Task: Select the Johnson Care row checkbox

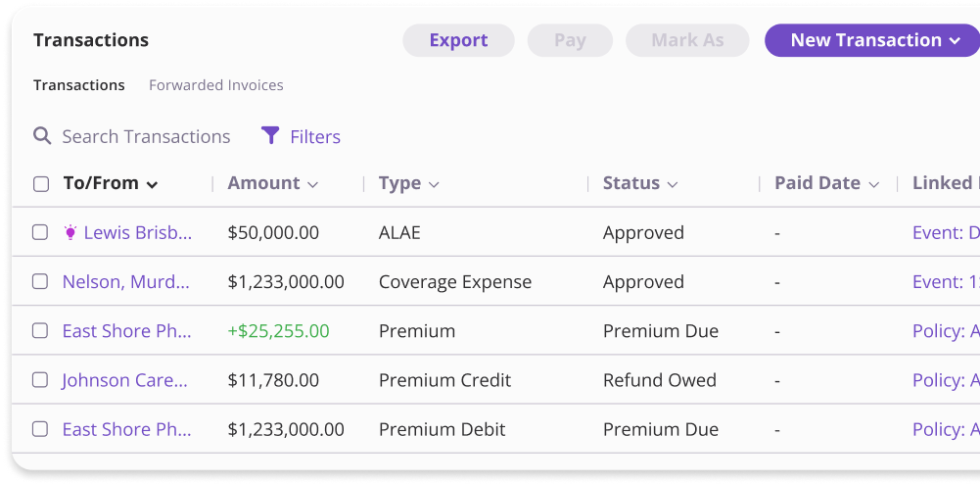Action: tap(40, 380)
